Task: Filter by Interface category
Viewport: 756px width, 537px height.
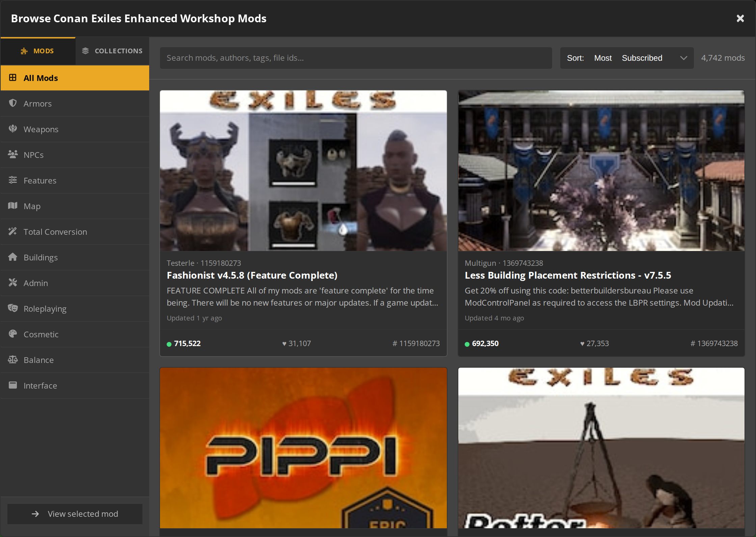Action: pos(75,386)
